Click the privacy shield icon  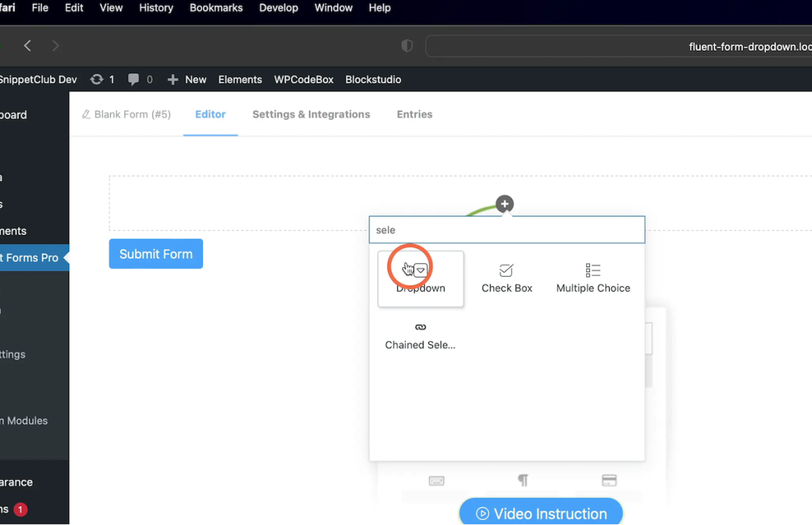coord(407,45)
